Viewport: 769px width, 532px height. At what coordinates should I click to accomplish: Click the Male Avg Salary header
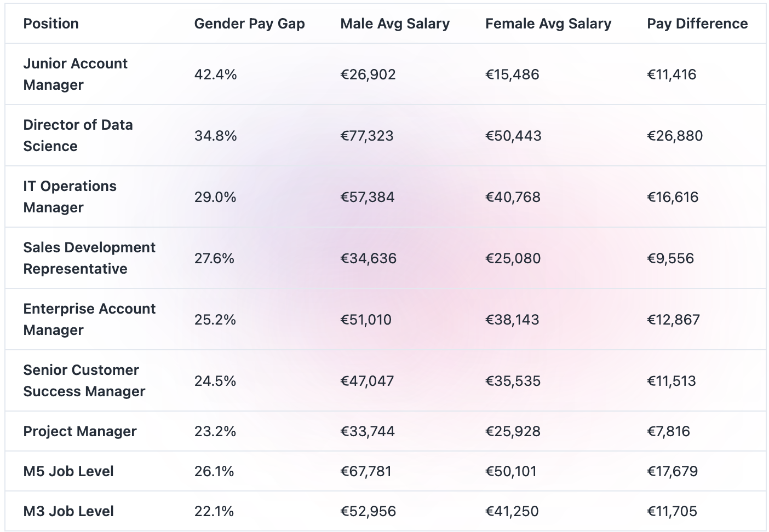point(394,24)
